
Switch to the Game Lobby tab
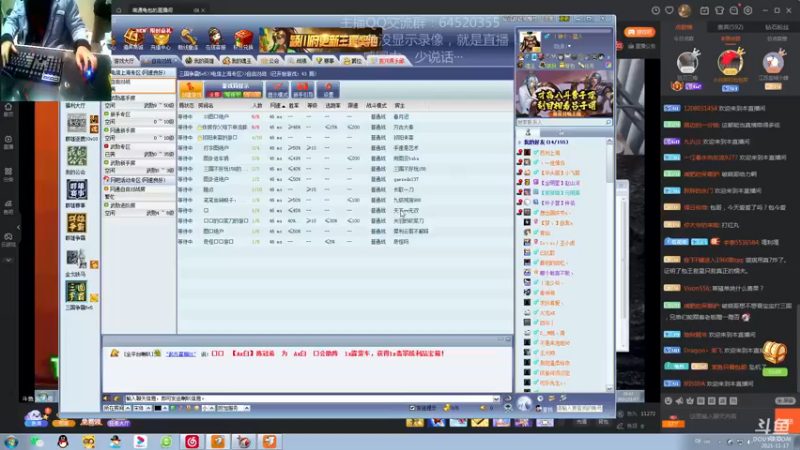coord(124,61)
